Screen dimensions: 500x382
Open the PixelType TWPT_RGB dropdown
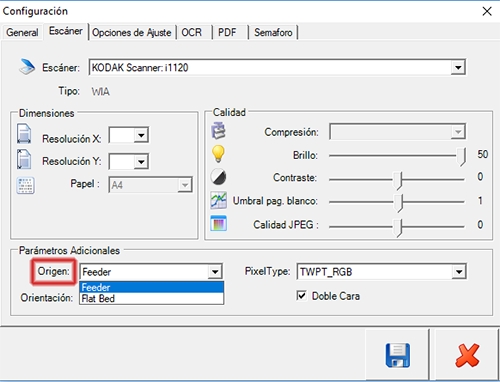[459, 272]
